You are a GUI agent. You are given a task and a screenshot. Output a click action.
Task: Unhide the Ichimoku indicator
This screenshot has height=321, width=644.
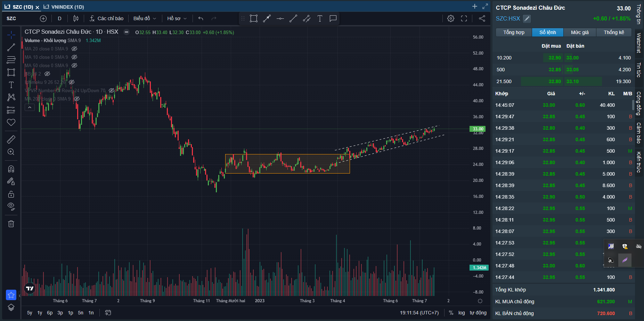(72, 82)
